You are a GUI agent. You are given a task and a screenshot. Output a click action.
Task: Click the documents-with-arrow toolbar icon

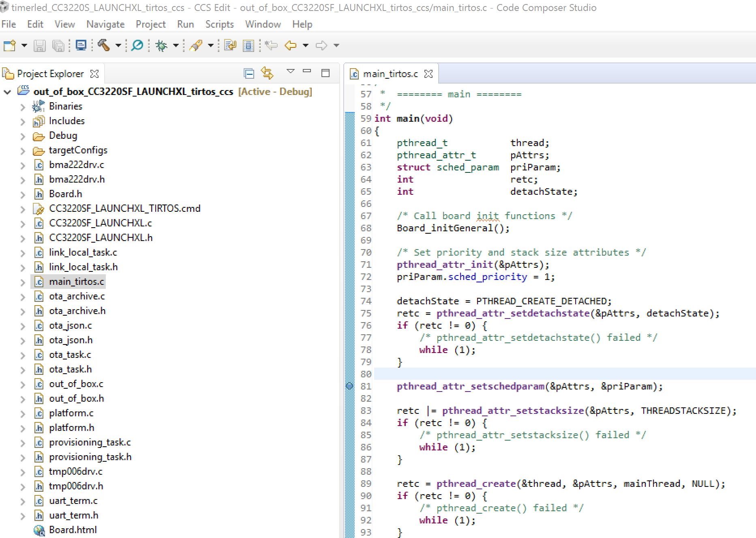tap(230, 45)
